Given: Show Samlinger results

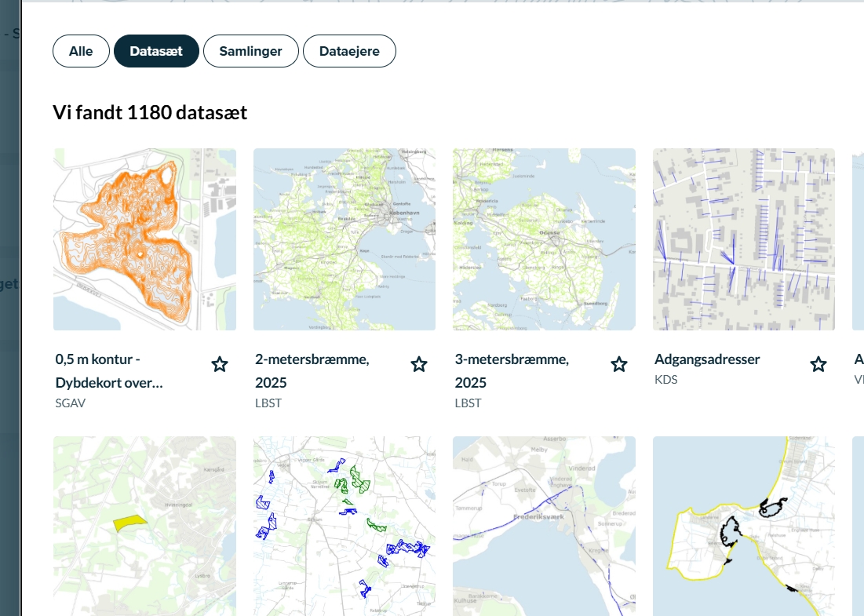Looking at the screenshot, I should [x=251, y=52].
